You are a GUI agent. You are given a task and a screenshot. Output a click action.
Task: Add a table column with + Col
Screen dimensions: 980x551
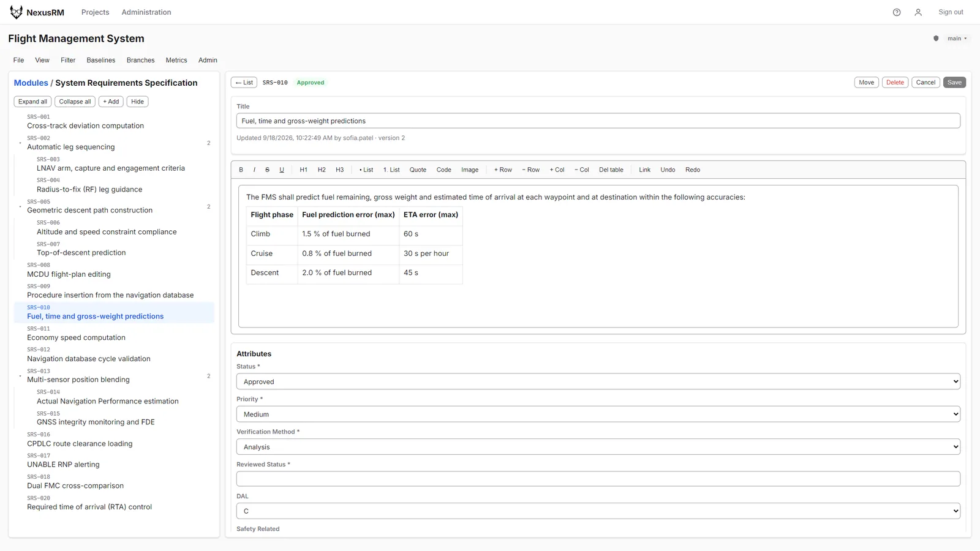pyautogui.click(x=557, y=170)
